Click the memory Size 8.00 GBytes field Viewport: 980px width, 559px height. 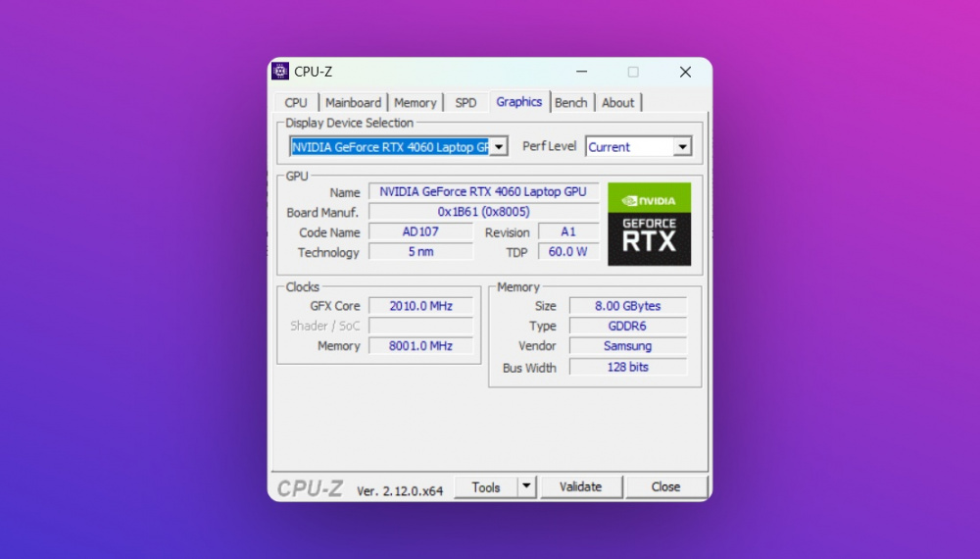(x=627, y=306)
